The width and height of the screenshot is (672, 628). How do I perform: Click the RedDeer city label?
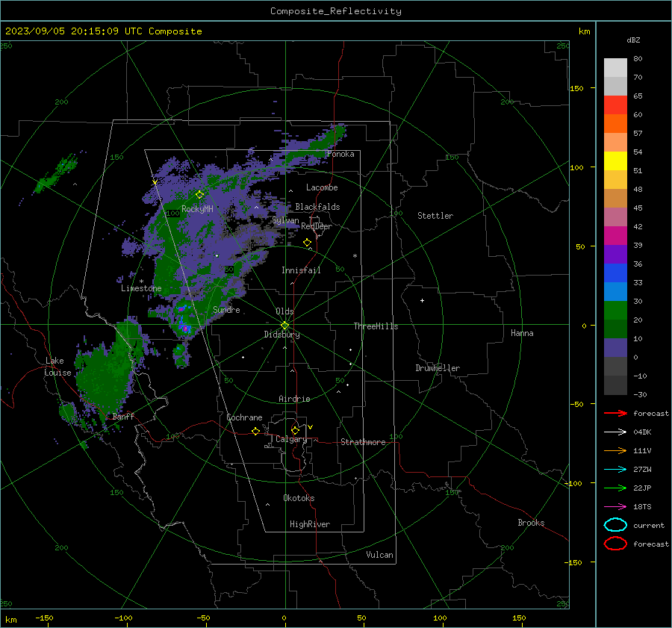point(317,226)
